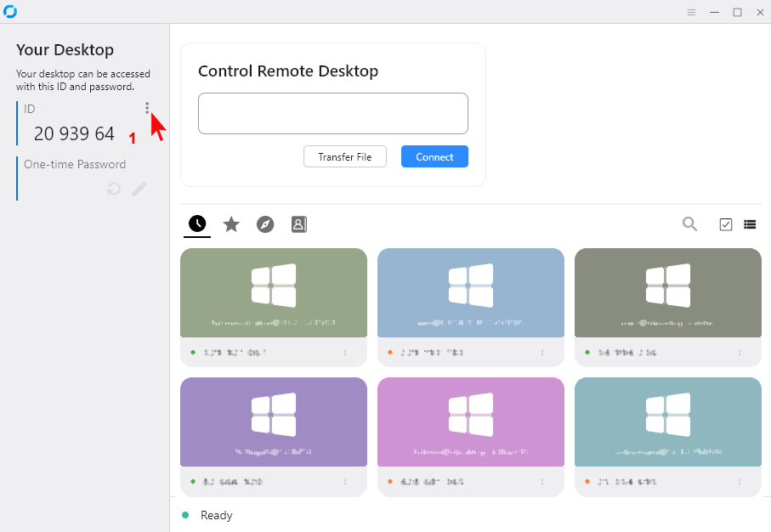
Task: Click the pencil icon to edit password
Action: [139, 189]
